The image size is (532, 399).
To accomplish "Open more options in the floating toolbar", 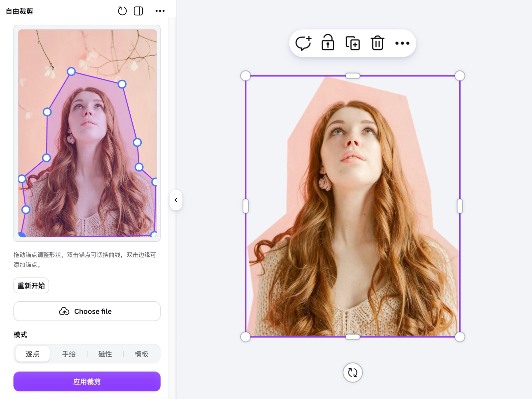I will [x=402, y=43].
